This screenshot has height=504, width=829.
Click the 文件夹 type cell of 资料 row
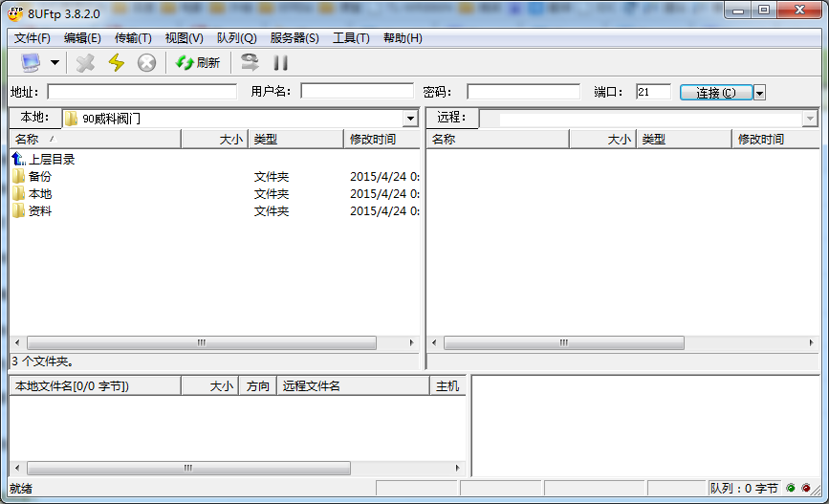coord(272,211)
